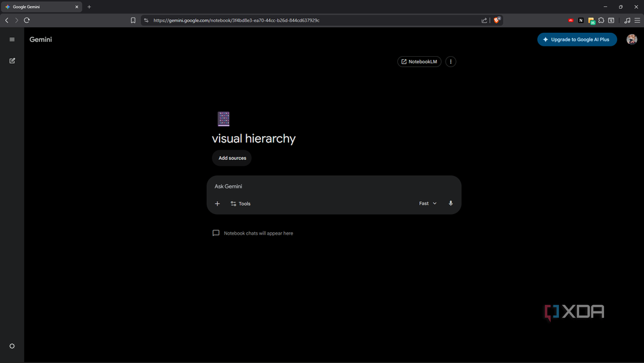Open the browser main hamburger menu
This screenshot has width=644, height=363.
[x=637, y=20]
